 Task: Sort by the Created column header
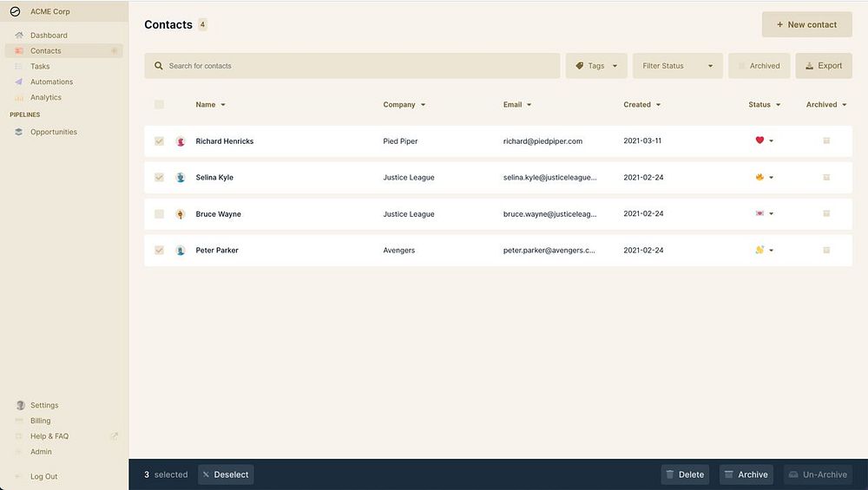[642, 105]
